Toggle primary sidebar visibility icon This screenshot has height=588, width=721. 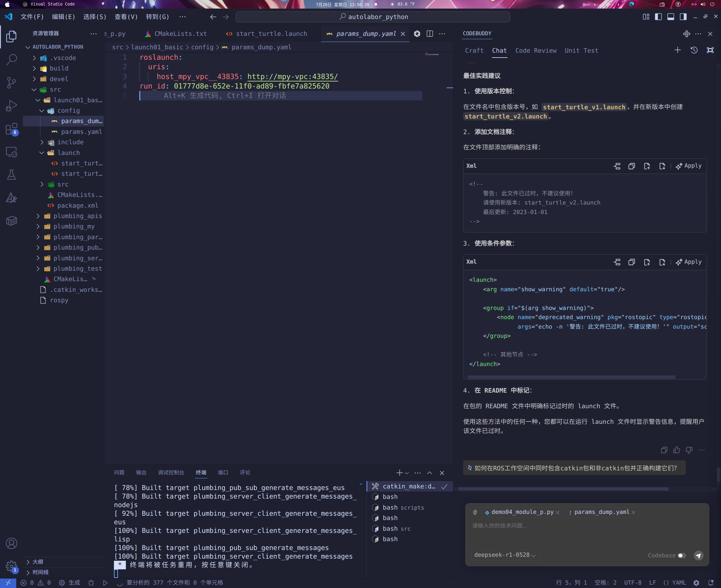pos(658,17)
